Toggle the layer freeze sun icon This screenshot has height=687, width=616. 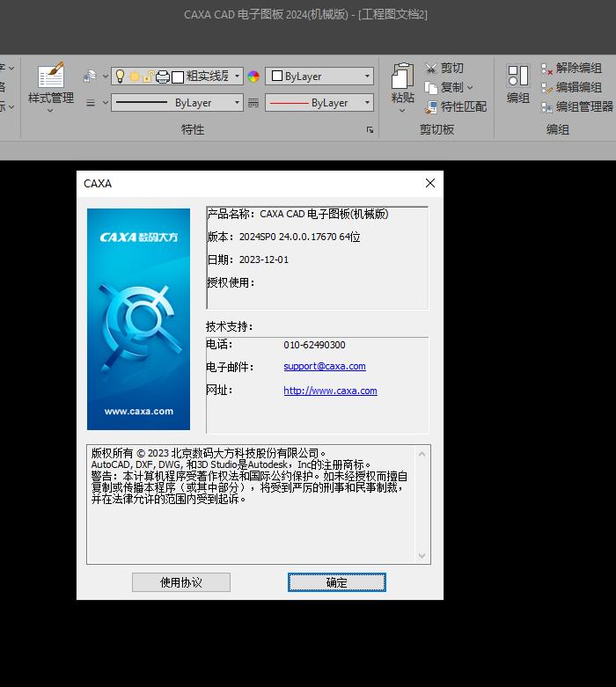click(134, 77)
